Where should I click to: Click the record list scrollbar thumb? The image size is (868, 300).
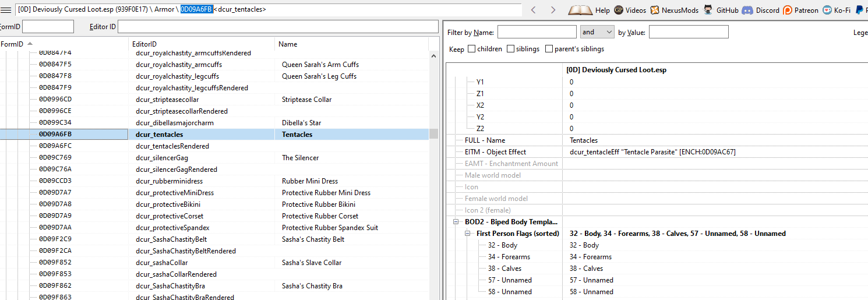pyautogui.click(x=434, y=134)
